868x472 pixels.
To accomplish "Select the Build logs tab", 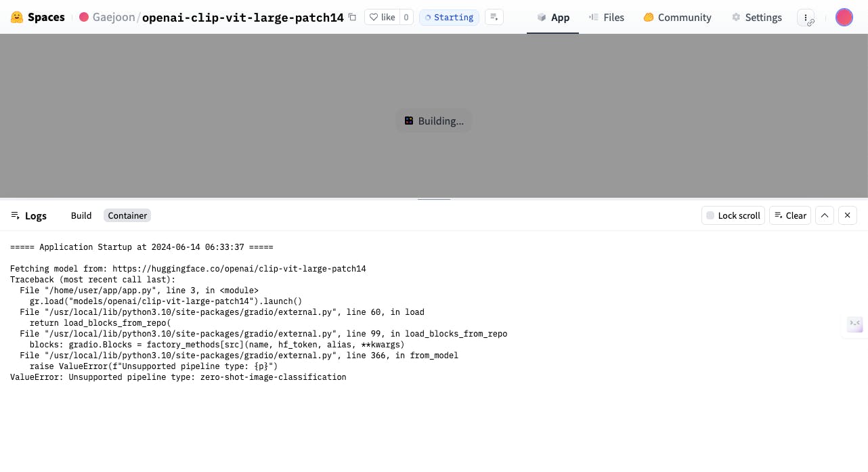I will [81, 215].
